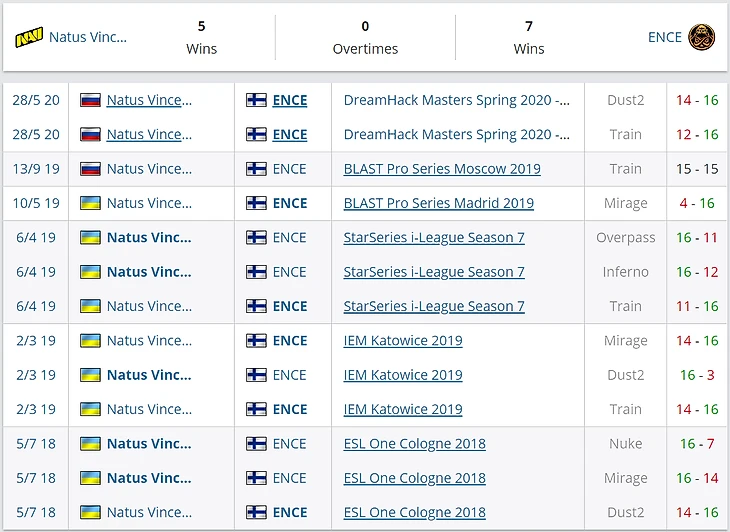Click the Inferno map name
Image resolution: width=730 pixels, height=532 pixels.
click(x=625, y=272)
